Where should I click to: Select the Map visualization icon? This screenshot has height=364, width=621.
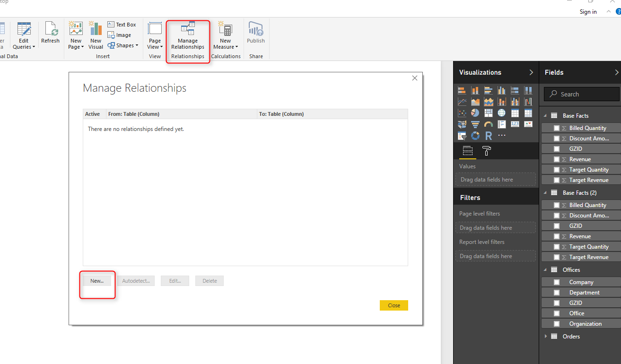click(x=502, y=113)
